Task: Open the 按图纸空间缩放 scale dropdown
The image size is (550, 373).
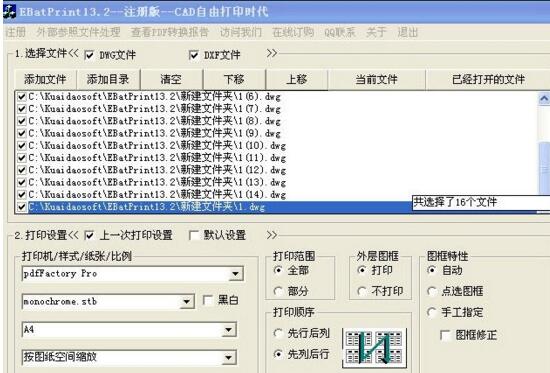Action: (x=229, y=357)
